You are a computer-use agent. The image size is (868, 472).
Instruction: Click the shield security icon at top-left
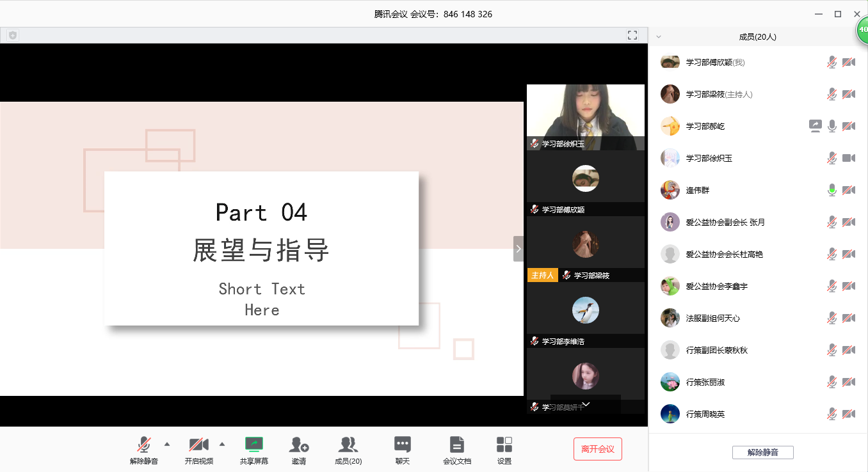click(x=12, y=35)
